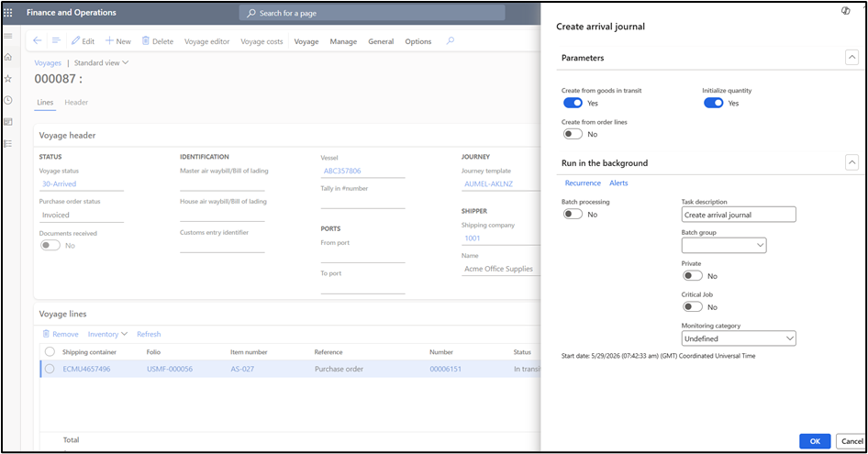This screenshot has height=454, width=868.
Task: Click the Acme Office Supplies name value
Action: (499, 269)
